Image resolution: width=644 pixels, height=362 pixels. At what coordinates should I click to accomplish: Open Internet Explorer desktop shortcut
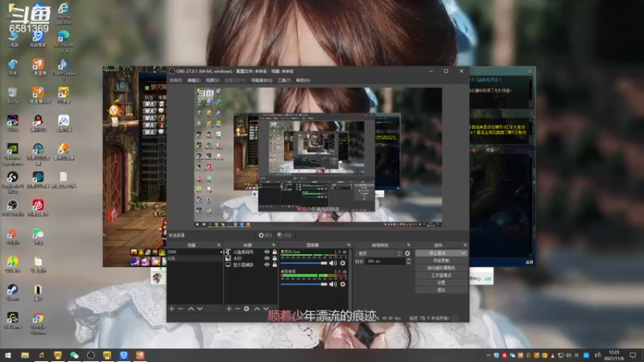click(64, 13)
